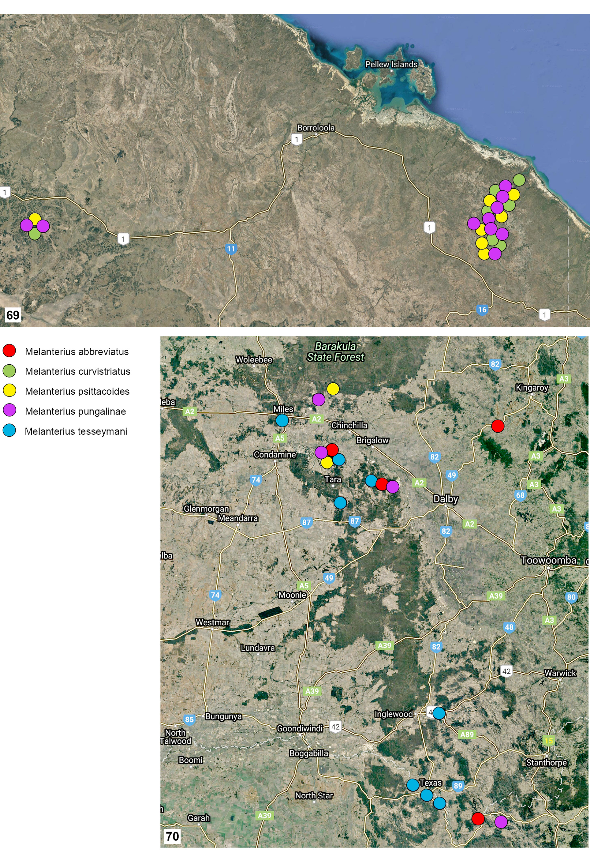
Task: Click the figure number 70 label
Action: click(172, 836)
